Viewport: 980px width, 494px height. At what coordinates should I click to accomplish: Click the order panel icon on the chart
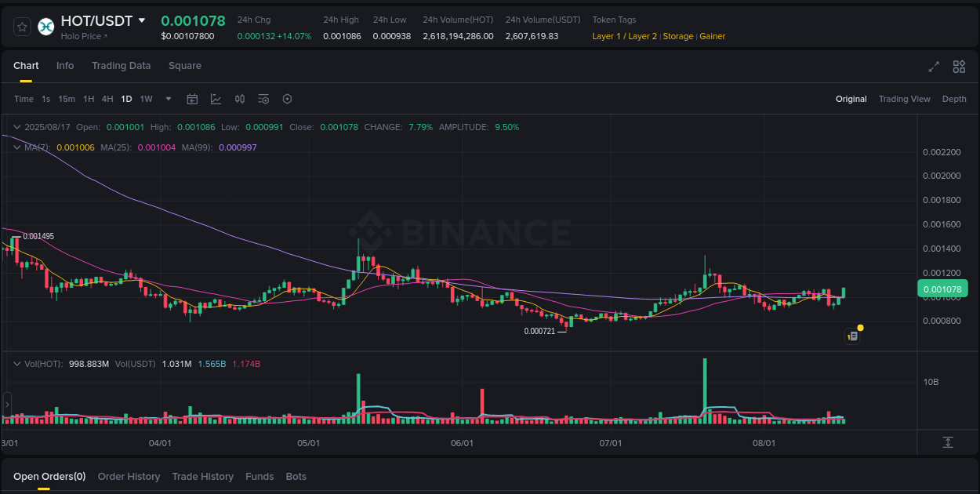(852, 336)
